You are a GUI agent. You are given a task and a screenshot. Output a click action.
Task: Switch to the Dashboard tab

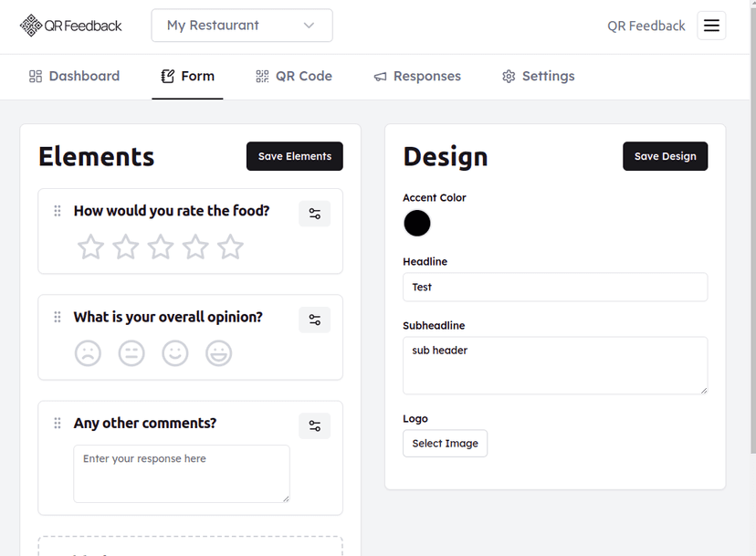click(74, 76)
